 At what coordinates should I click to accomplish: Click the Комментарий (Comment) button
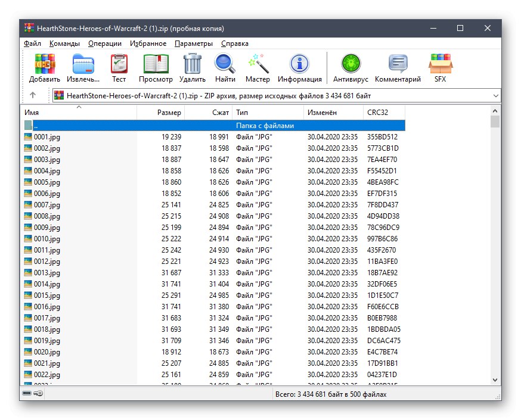click(398, 66)
